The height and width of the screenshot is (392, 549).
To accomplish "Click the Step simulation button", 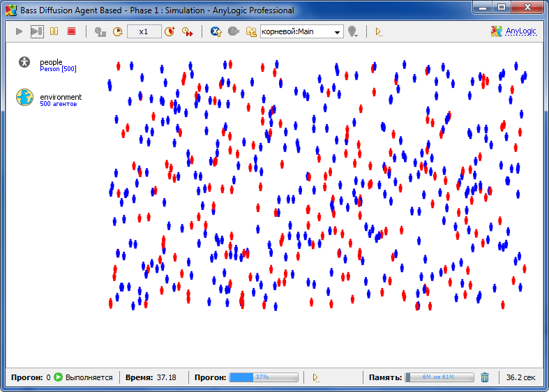I will 37,31.
